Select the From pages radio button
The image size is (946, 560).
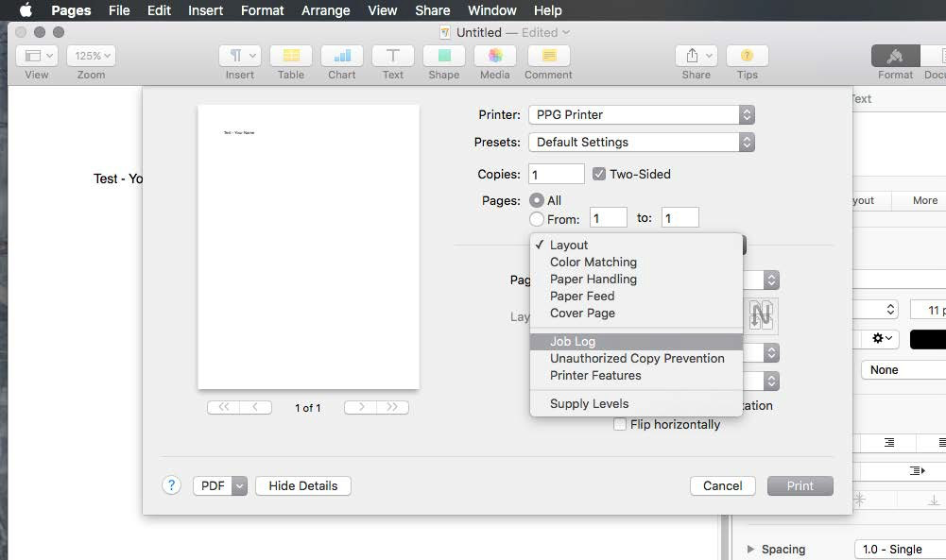coord(537,219)
